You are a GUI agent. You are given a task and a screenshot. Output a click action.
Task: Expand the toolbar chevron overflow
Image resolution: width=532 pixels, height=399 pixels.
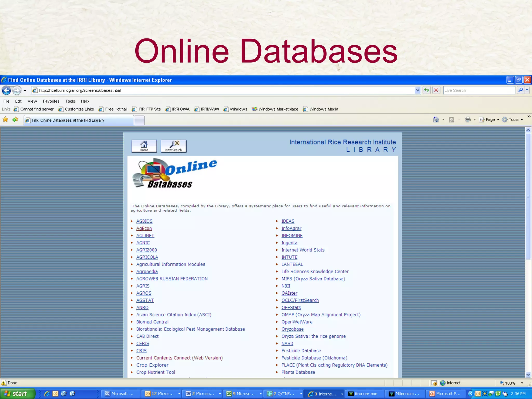(x=529, y=116)
